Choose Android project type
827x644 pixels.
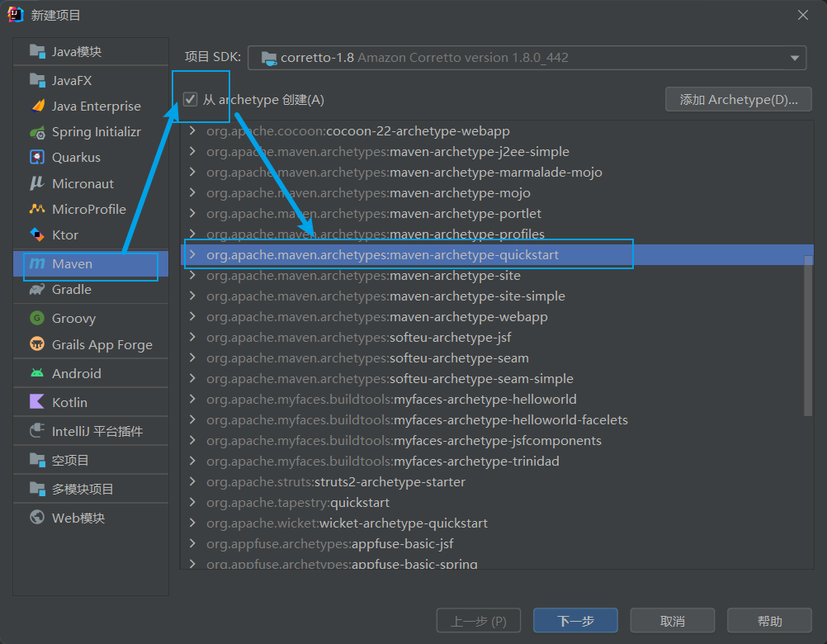pyautogui.click(x=91, y=373)
